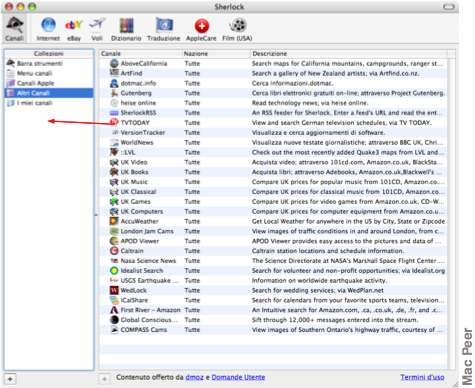The image size is (475, 388).
Task: Click the Sherlock window title bar
Action: 229,7
